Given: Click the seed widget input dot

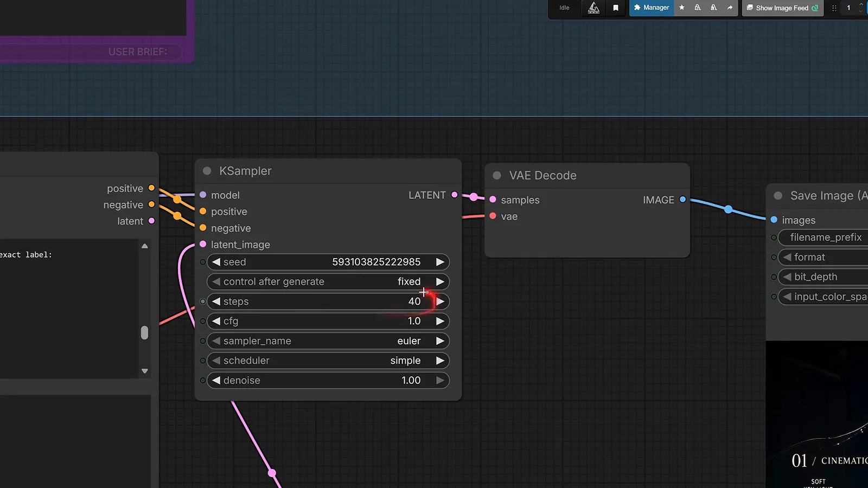Looking at the screenshot, I should click(x=203, y=262).
